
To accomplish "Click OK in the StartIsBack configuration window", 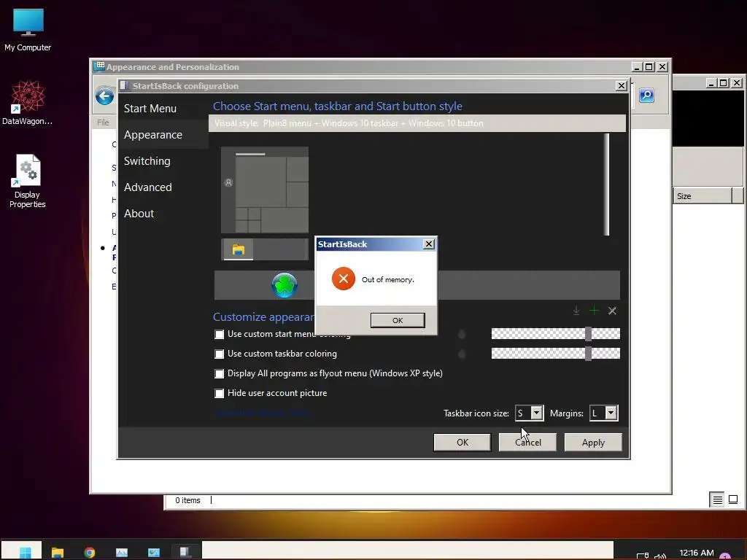I will 462,443.
